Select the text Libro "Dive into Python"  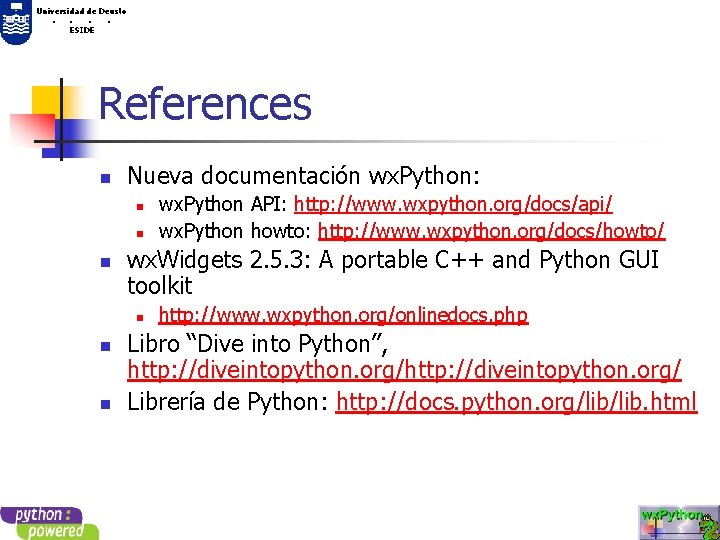(x=257, y=344)
